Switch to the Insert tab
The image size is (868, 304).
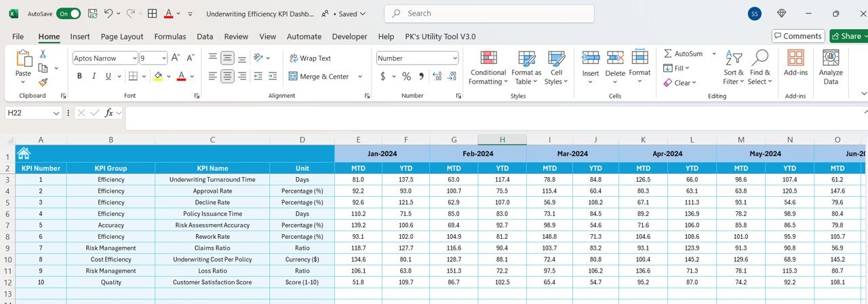pos(80,37)
